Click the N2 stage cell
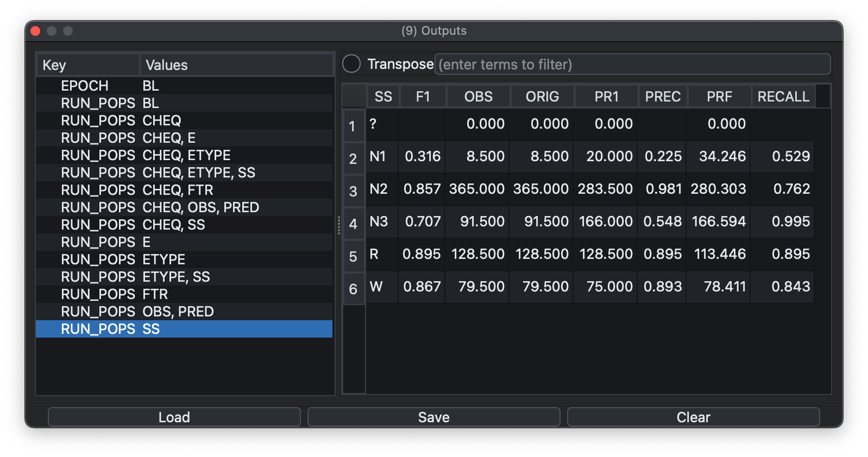 click(x=382, y=189)
